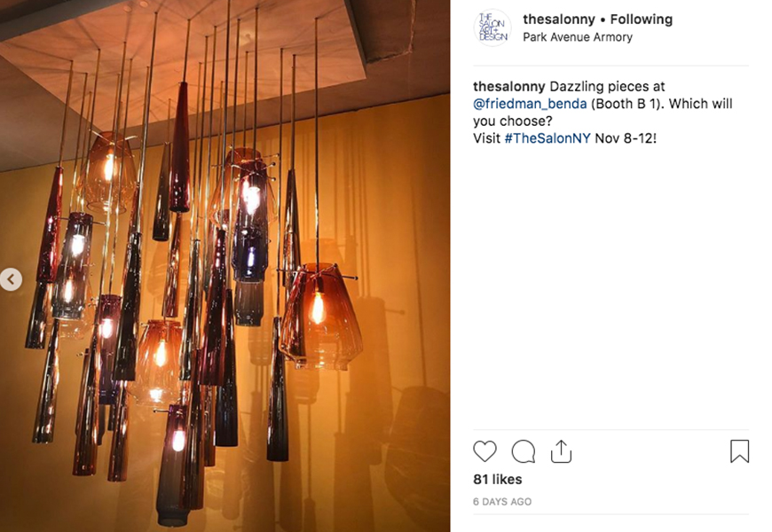Open the Park Avenue Armory location
Viewport: 772px width, 532px height.
click(x=578, y=37)
